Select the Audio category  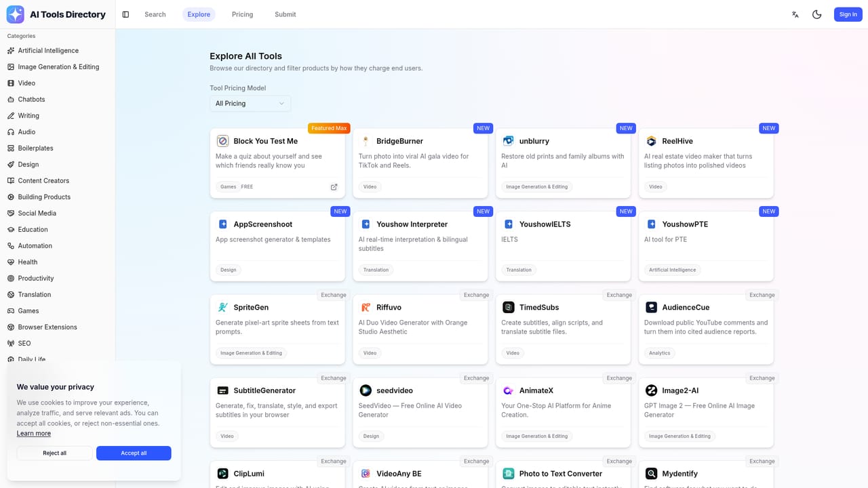click(x=58, y=132)
